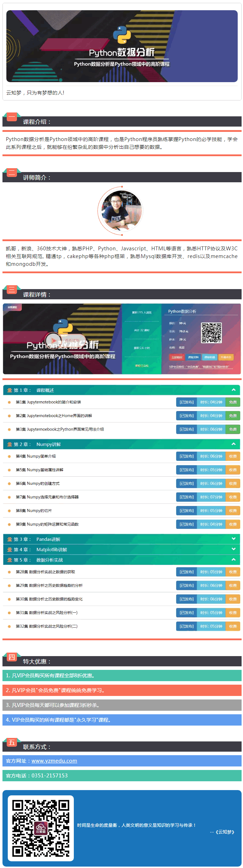Image resolution: width=243 pixels, height=868 pixels.
Task: Click the orange 收费 tag on lesson 4
Action: [x=233, y=456]
